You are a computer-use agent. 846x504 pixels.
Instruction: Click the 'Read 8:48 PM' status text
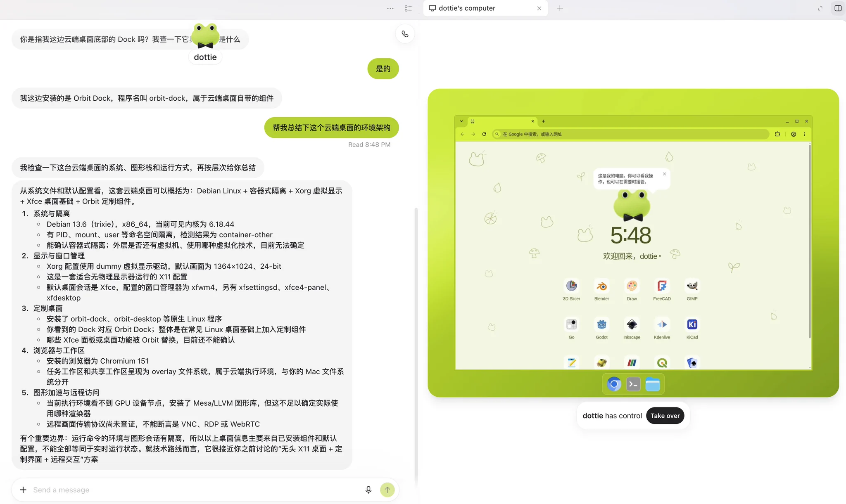tap(369, 144)
